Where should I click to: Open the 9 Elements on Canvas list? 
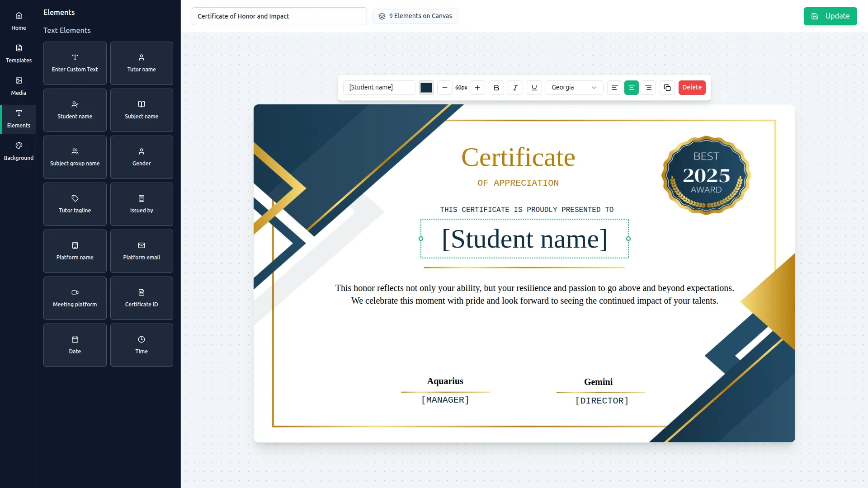[415, 16]
